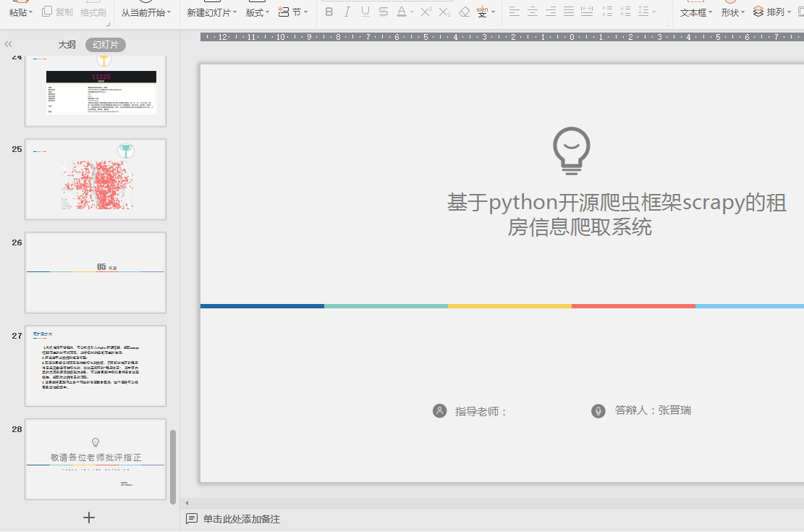
Task: Click the person icon beside 指导老师
Action: pyautogui.click(x=439, y=411)
